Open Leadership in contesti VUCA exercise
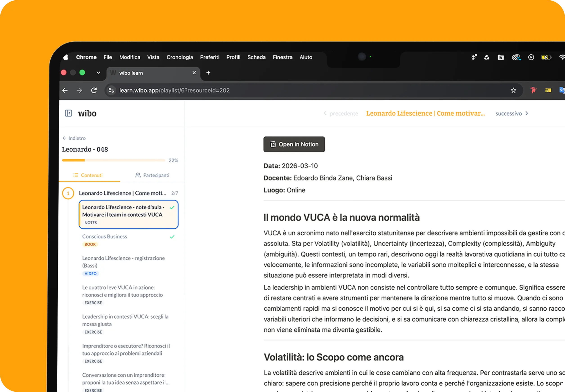Image resolution: width=565 pixels, height=392 pixels. point(128,324)
